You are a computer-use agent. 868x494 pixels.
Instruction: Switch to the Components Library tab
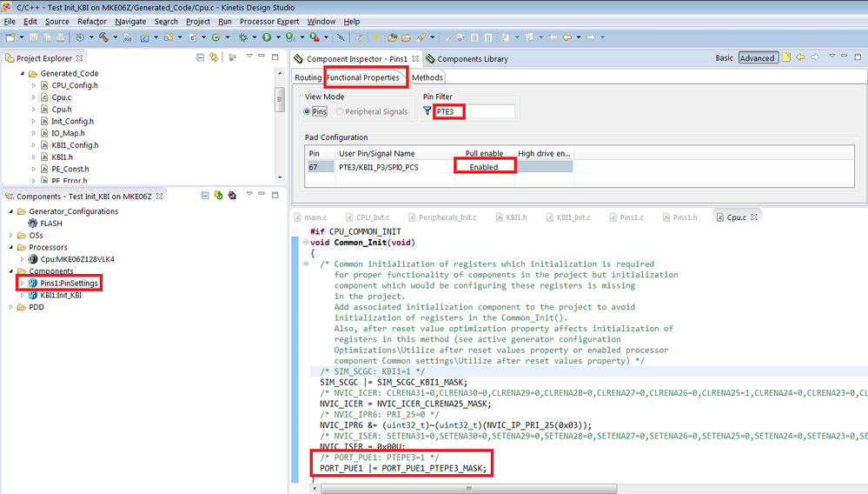click(467, 58)
